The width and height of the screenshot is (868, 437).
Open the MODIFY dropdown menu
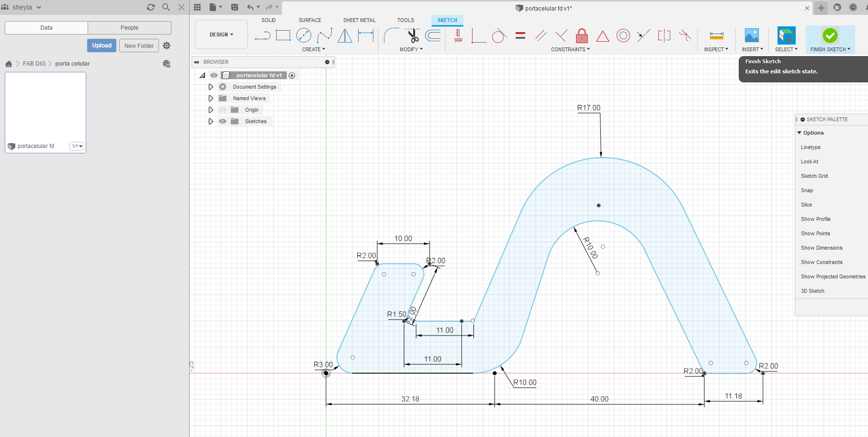point(411,49)
